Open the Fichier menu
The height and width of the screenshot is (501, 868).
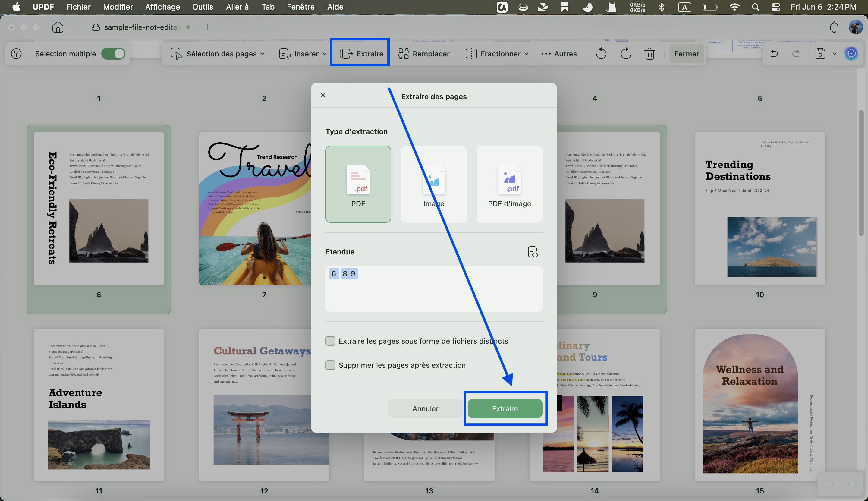(78, 7)
